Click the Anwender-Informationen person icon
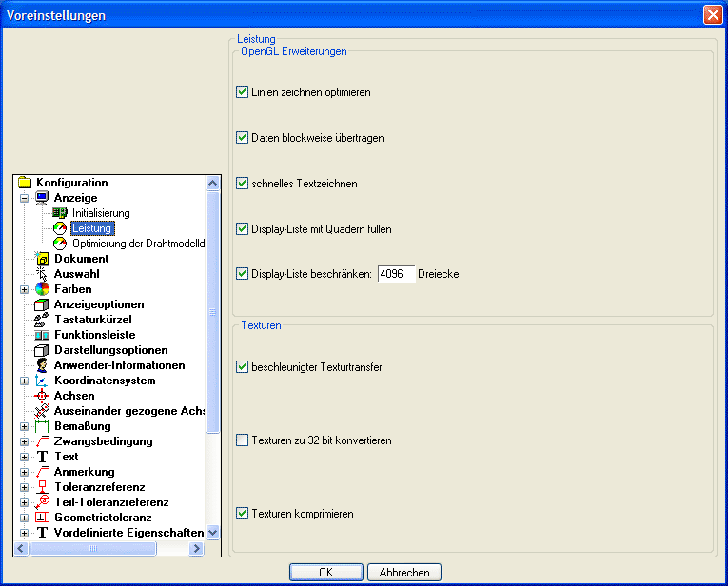728x586 pixels. (x=42, y=365)
